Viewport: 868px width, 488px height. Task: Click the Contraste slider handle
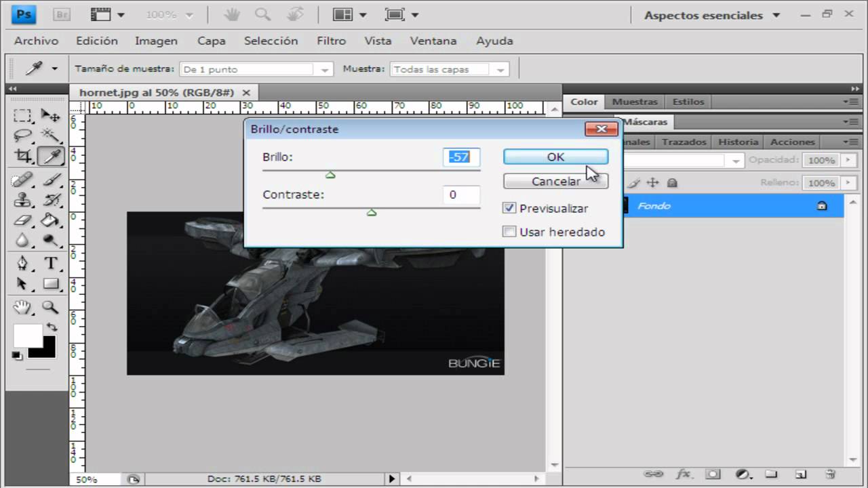(x=372, y=213)
